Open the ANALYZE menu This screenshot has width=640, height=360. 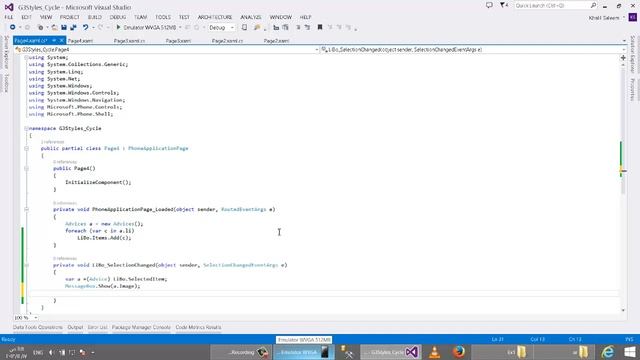251,17
